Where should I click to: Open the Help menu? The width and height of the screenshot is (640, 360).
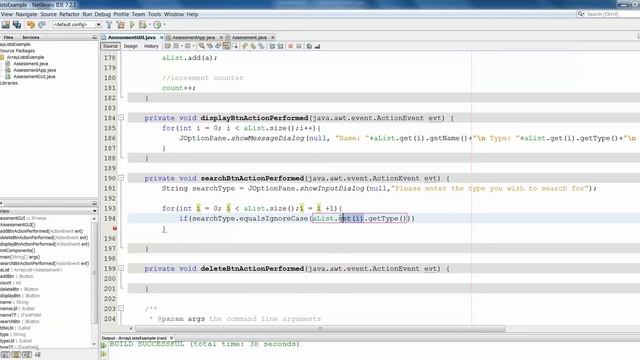click(192, 14)
